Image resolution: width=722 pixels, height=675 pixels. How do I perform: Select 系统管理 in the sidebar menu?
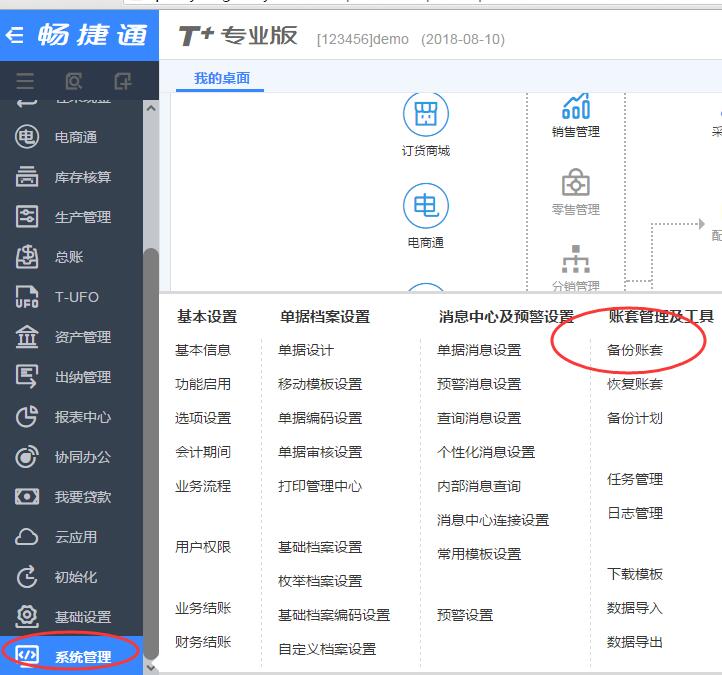click(82, 657)
